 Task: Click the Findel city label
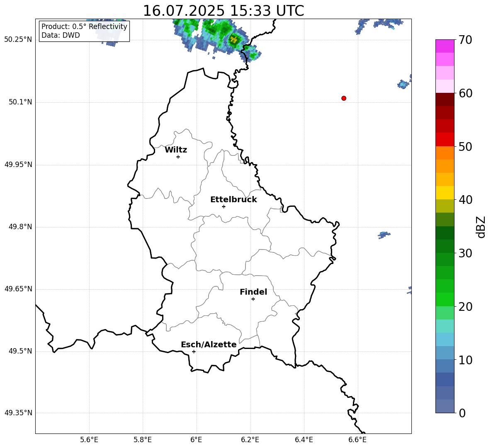[x=253, y=292]
